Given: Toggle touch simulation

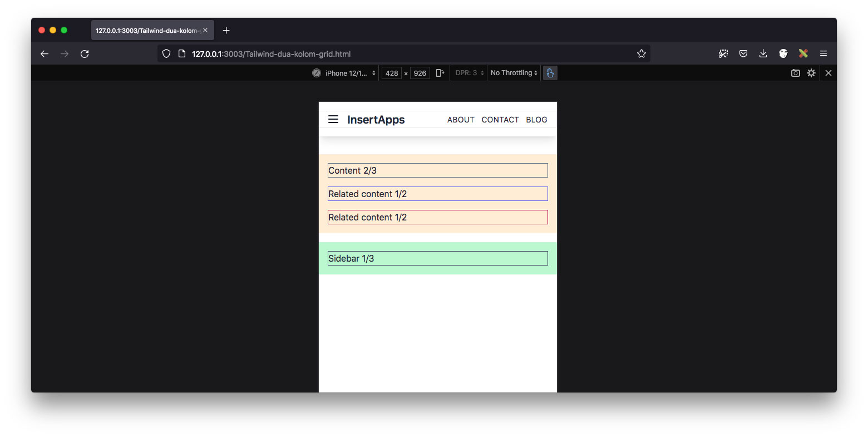Looking at the screenshot, I should coord(550,73).
